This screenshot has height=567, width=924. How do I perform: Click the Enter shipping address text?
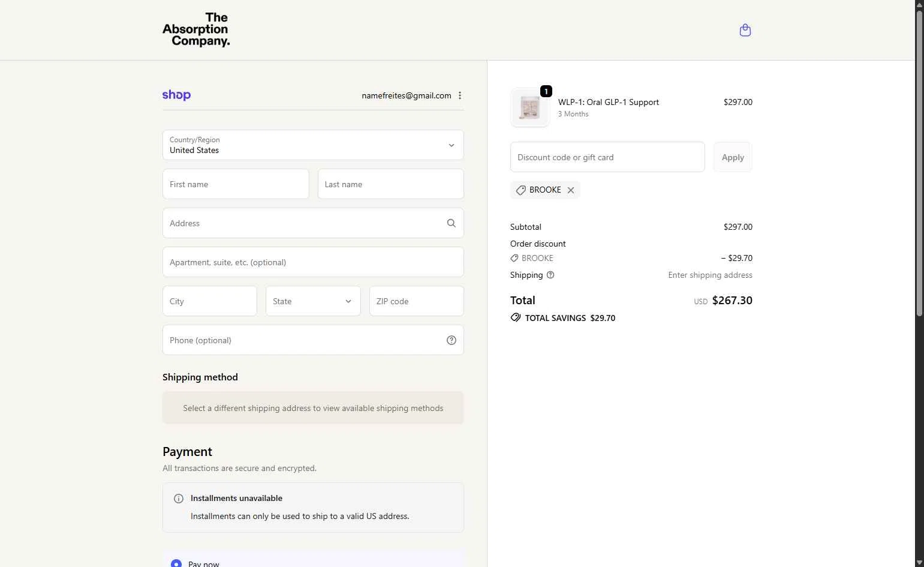pos(711,275)
